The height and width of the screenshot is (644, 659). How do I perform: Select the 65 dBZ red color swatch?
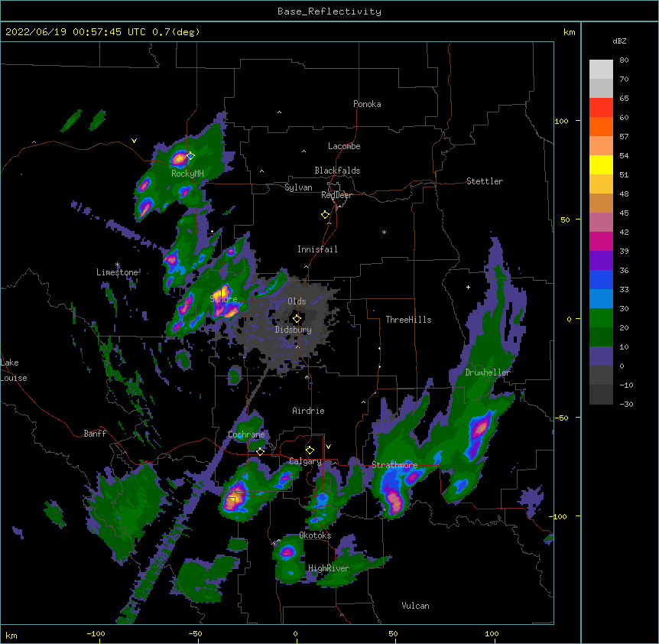point(601,108)
